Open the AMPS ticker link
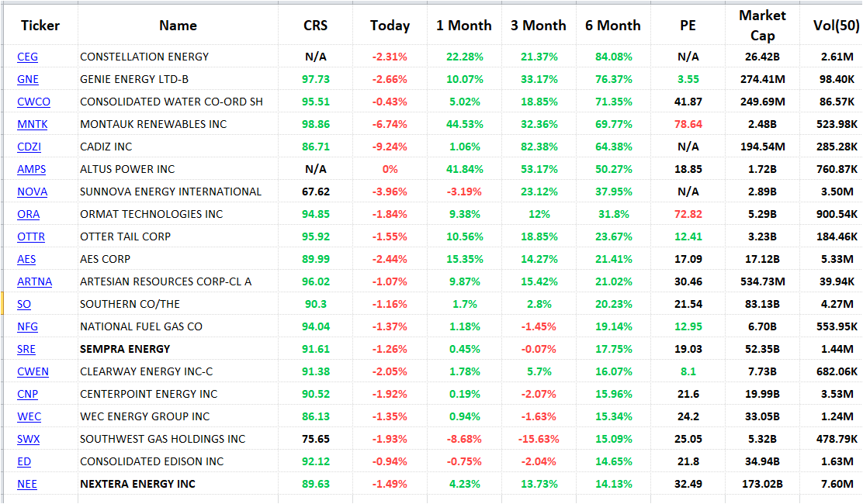Screen dimensions: 863x504 point(30,169)
